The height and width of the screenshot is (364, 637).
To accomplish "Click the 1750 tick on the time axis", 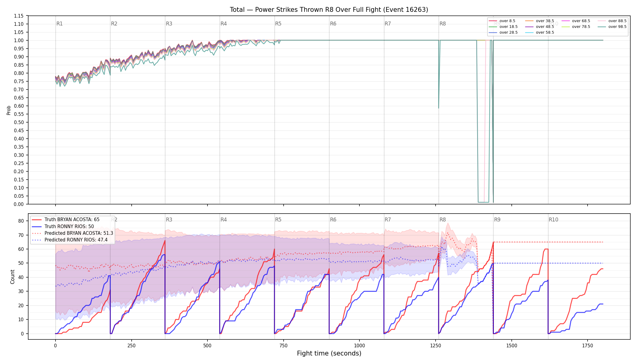I will 588,345.
